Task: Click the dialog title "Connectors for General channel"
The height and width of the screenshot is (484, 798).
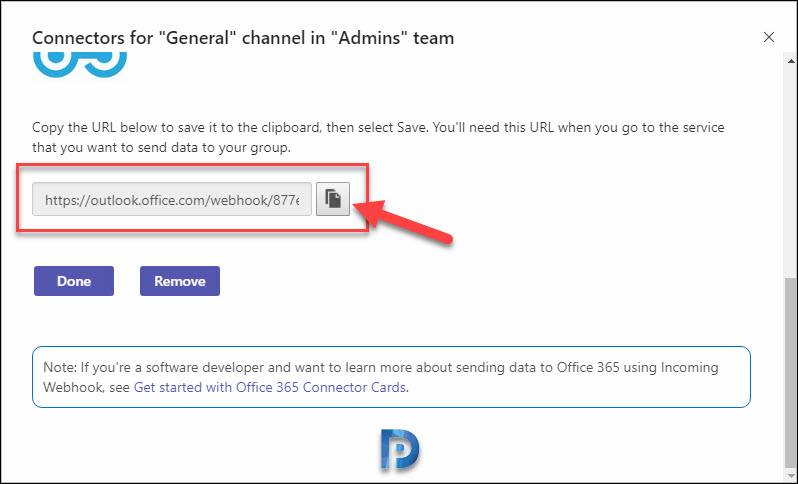Action: point(243,38)
